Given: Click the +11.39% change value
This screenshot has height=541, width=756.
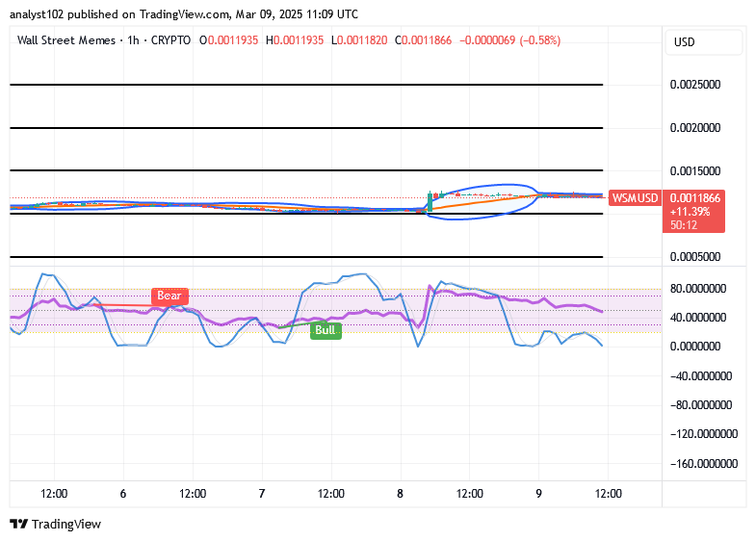Looking at the screenshot, I should point(690,212).
